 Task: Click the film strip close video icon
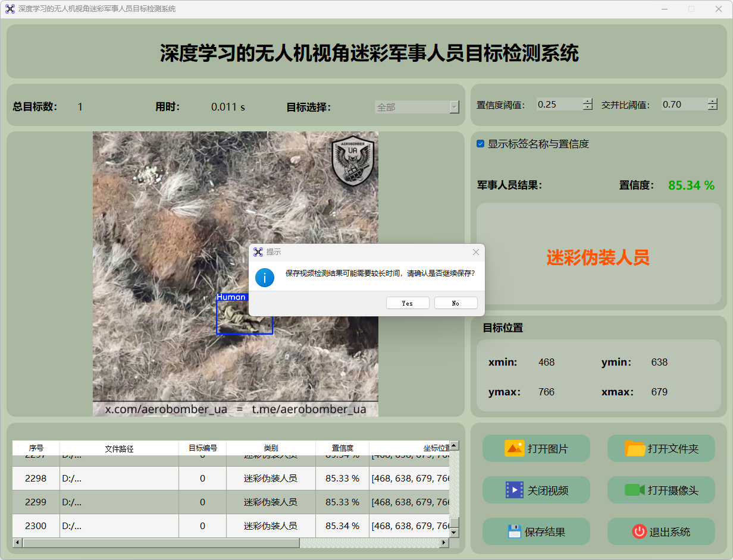pos(514,490)
